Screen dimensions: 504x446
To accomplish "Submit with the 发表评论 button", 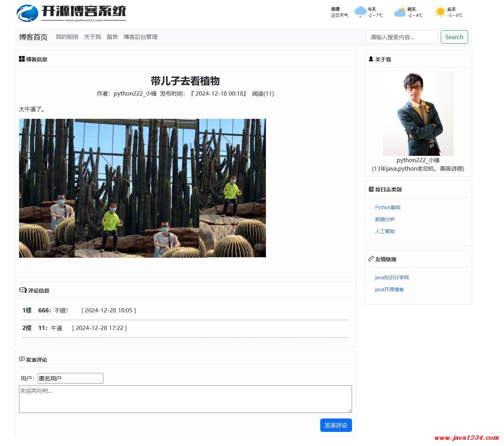I will click(x=336, y=425).
